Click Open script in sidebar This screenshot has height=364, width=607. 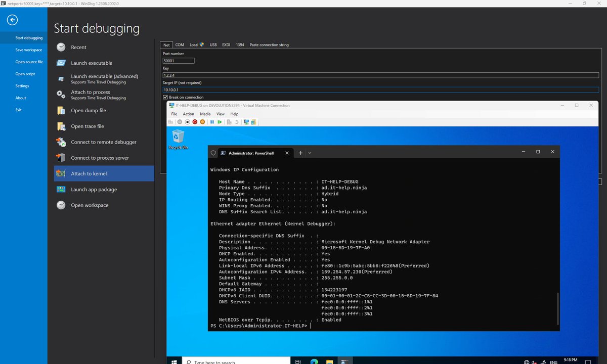pos(24,74)
